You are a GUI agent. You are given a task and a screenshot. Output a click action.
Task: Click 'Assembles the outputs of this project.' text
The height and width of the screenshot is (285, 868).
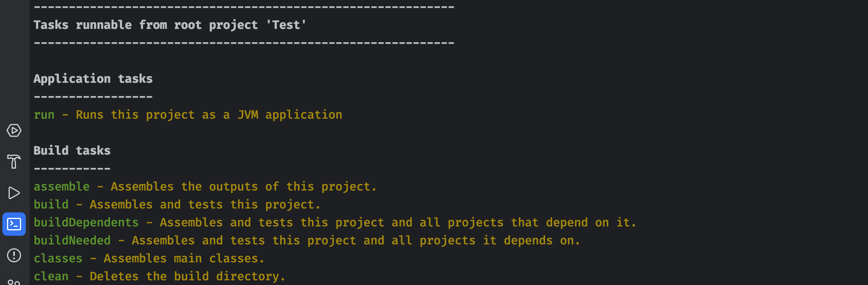point(244,187)
